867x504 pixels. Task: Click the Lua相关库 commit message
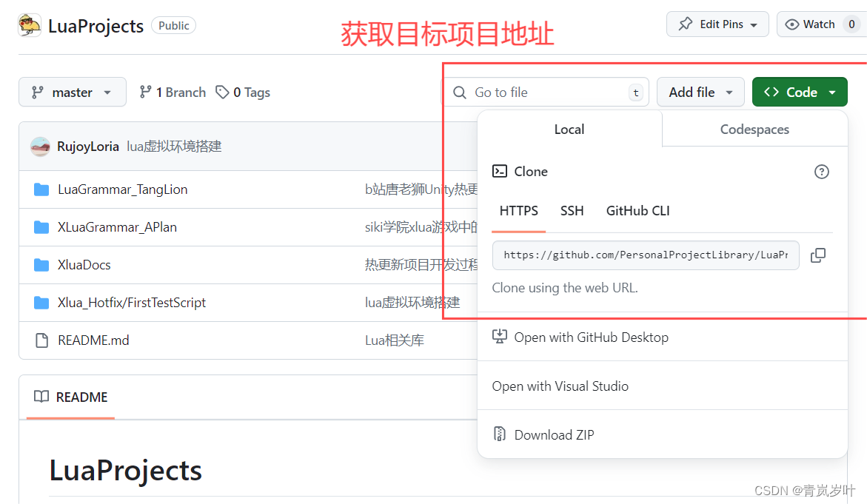[395, 340]
